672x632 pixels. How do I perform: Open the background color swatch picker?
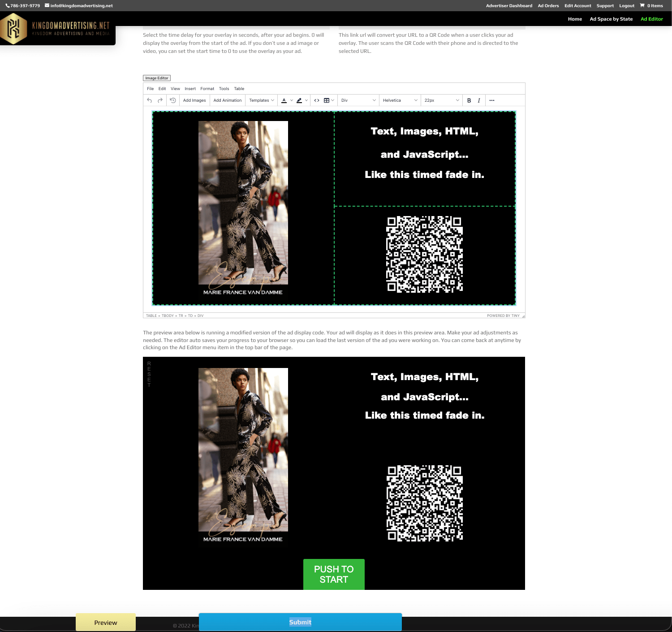(299, 100)
